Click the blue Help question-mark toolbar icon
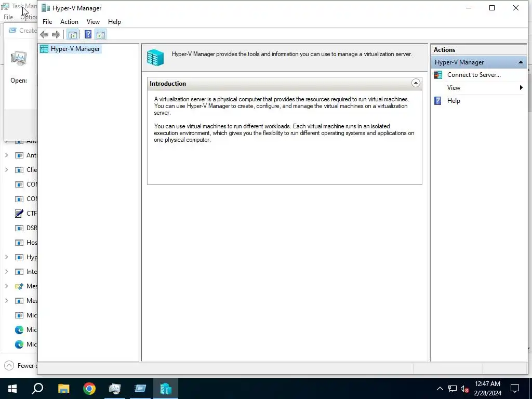The width and height of the screenshot is (532, 399). (88, 34)
